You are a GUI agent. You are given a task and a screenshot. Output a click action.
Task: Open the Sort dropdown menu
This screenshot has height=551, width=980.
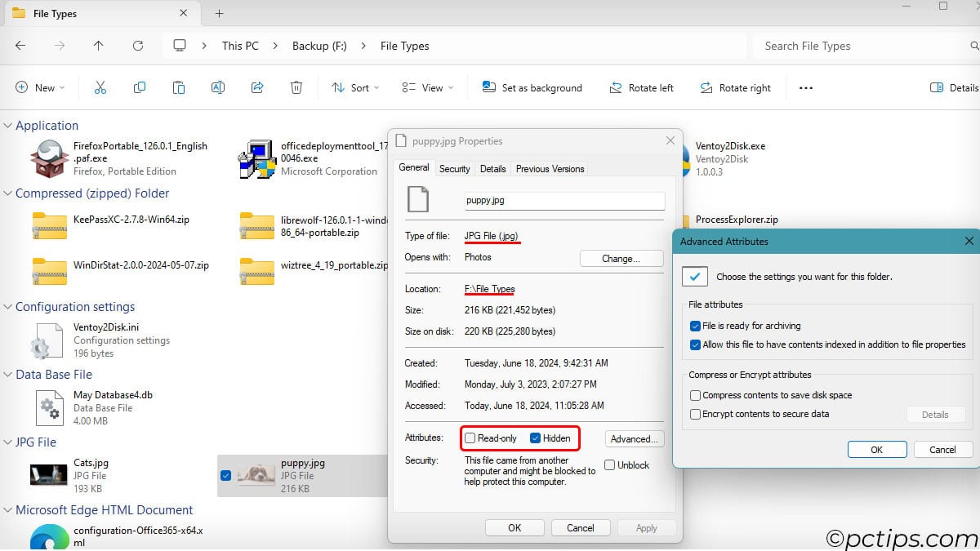(x=355, y=87)
